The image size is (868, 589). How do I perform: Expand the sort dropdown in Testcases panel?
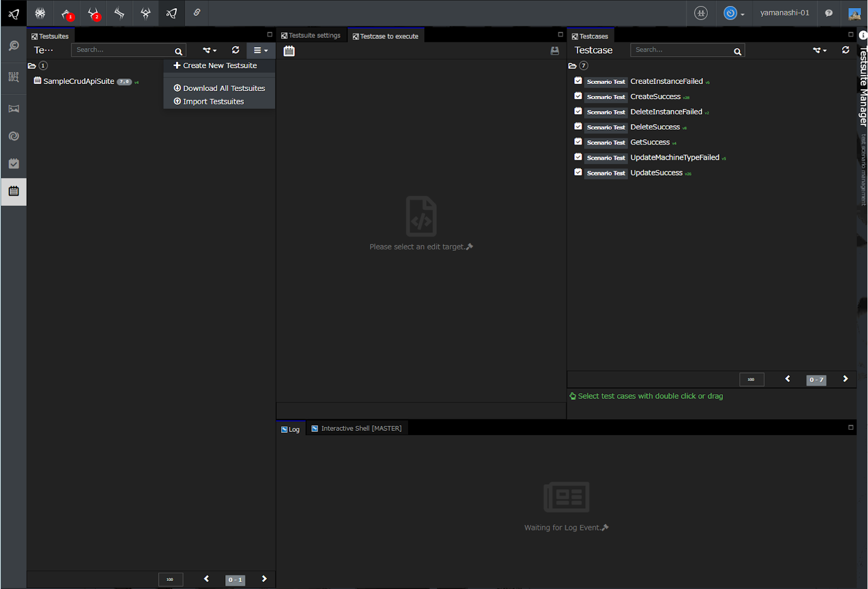(x=819, y=50)
